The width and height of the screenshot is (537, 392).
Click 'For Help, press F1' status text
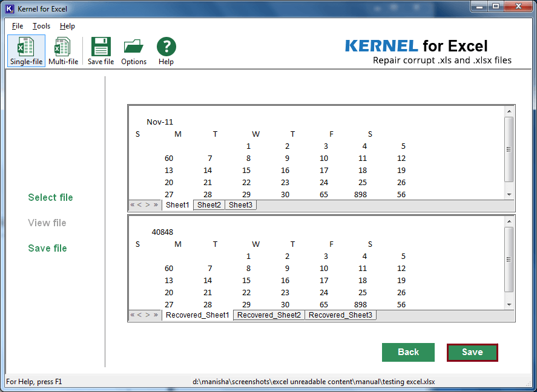pos(35,381)
